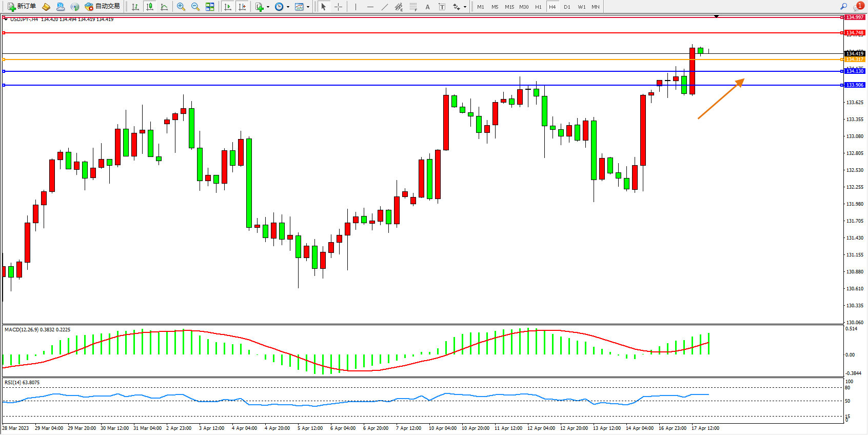Select the text label tool

442,7
